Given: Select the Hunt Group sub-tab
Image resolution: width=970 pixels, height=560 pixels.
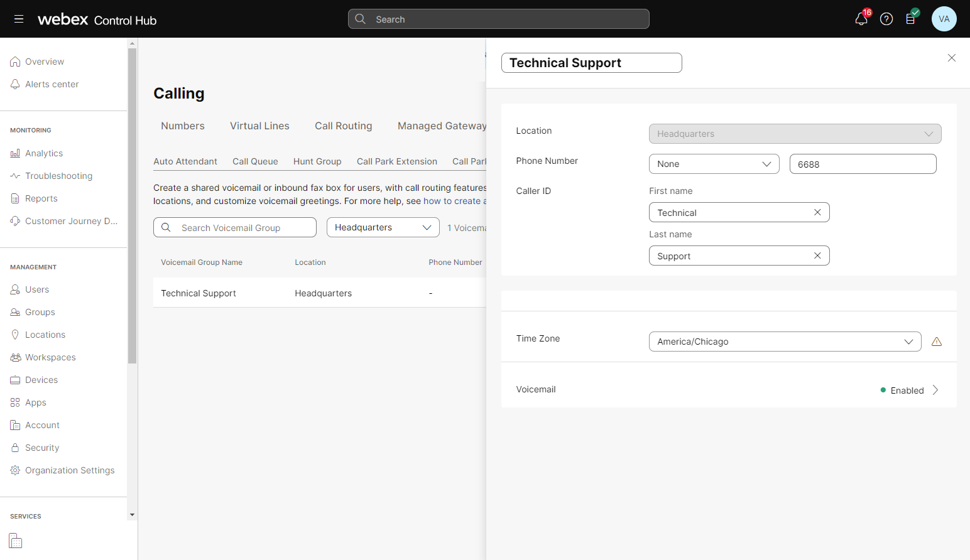Looking at the screenshot, I should tap(317, 161).
